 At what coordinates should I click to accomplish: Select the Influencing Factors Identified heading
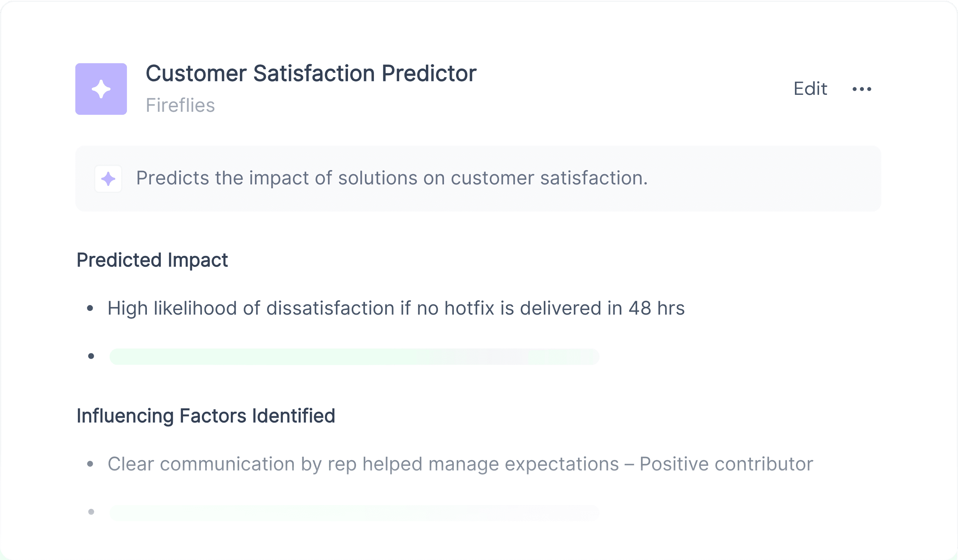point(206,415)
